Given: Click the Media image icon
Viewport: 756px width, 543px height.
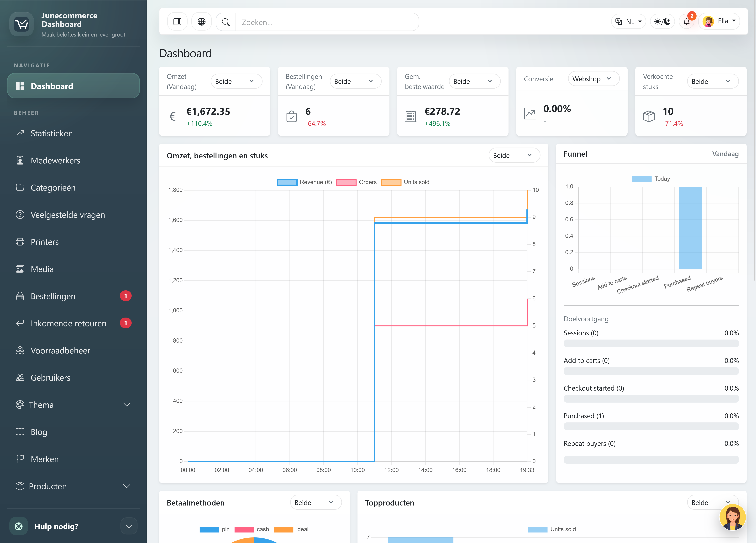Looking at the screenshot, I should click(x=20, y=269).
